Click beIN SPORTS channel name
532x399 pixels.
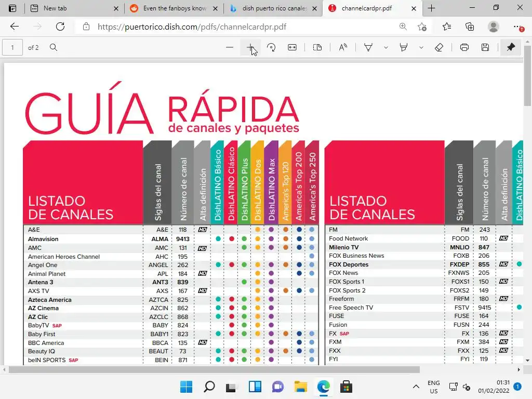pos(47,360)
